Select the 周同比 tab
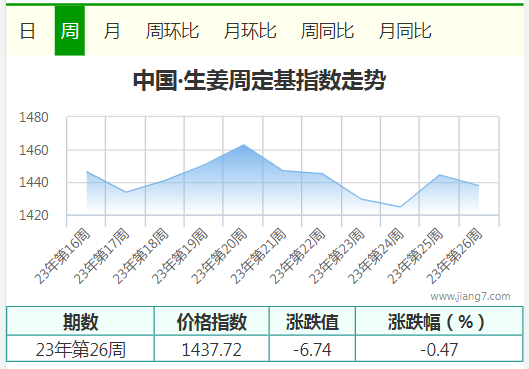Screen dimensions: 529x369 tap(327, 31)
